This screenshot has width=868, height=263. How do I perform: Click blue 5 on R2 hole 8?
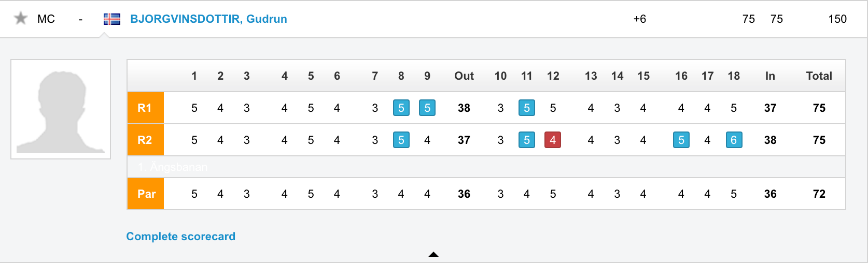click(401, 140)
